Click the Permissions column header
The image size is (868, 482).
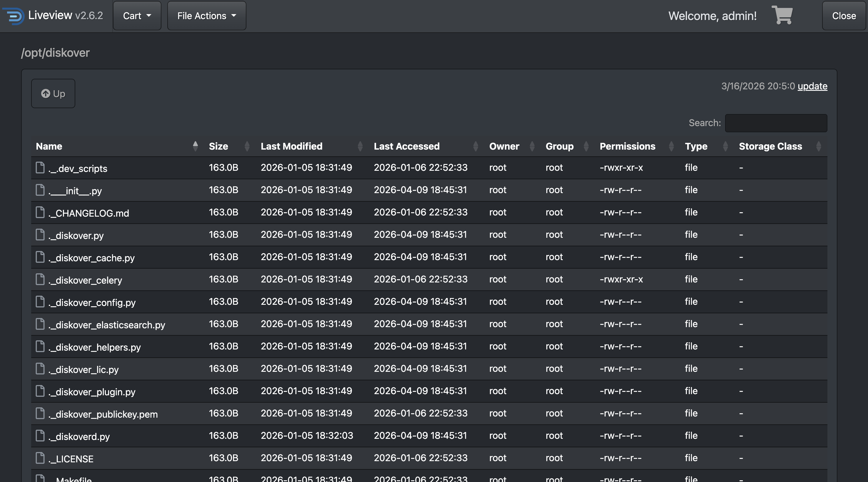coord(627,146)
